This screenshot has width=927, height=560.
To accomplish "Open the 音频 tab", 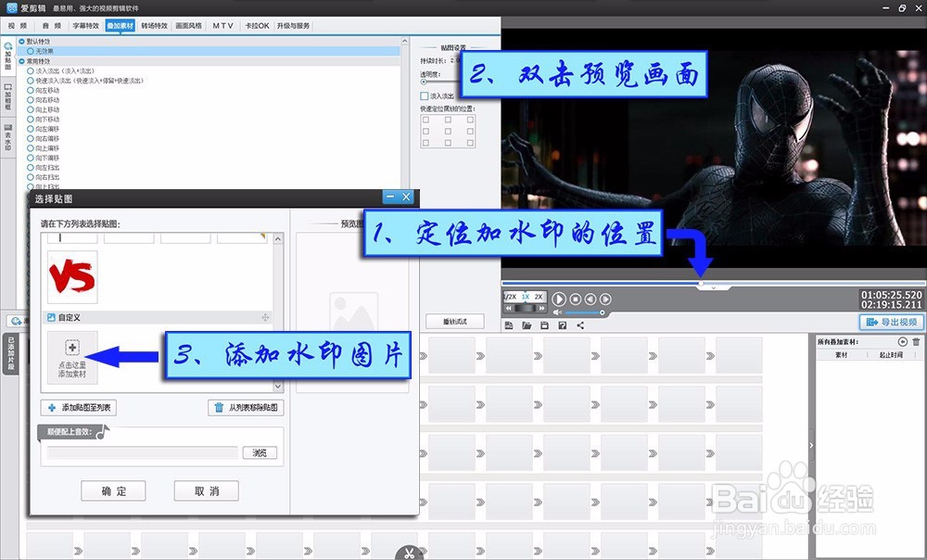I will click(51, 25).
